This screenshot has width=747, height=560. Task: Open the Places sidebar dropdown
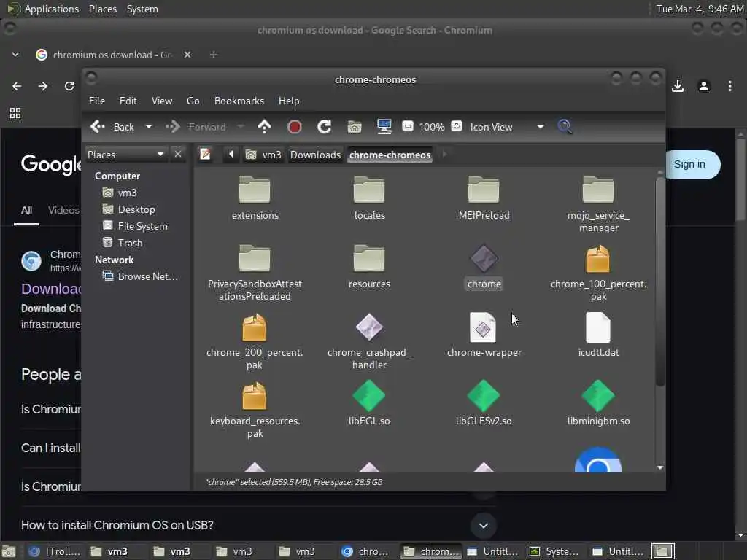pos(125,155)
